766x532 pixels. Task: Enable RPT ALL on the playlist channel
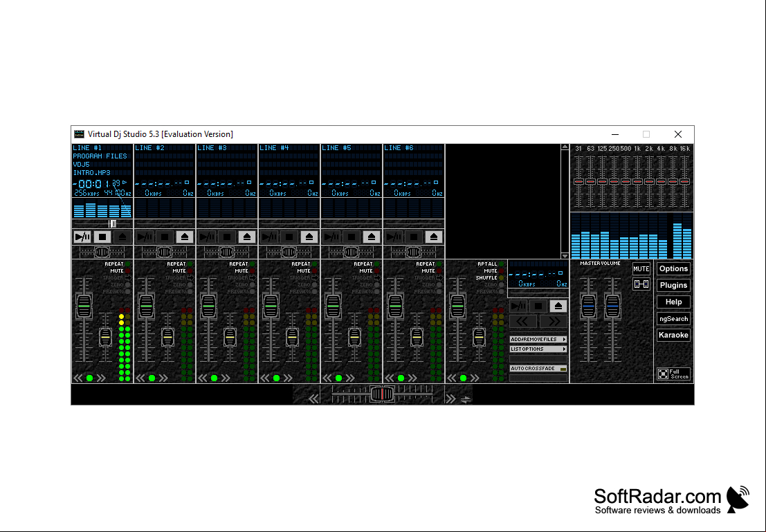[x=491, y=264]
